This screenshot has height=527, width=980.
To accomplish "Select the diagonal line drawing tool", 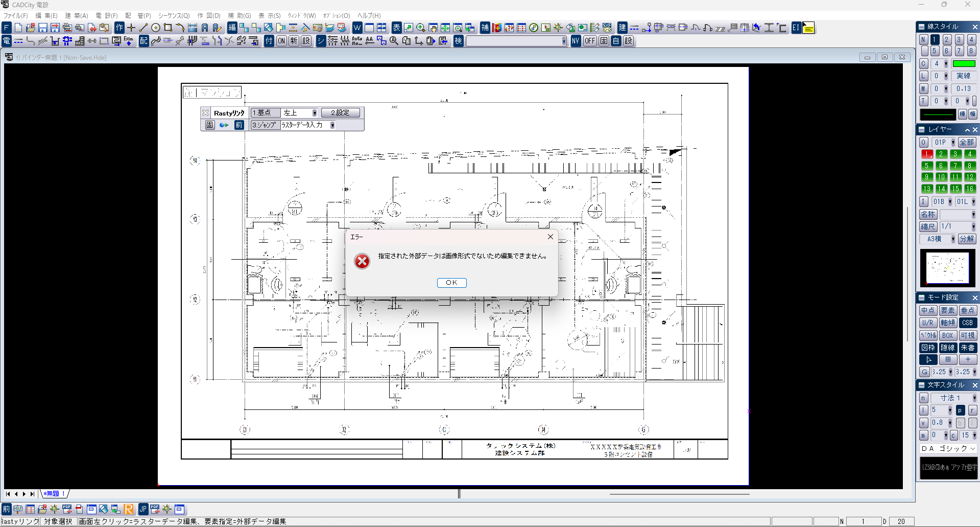I will (x=144, y=28).
